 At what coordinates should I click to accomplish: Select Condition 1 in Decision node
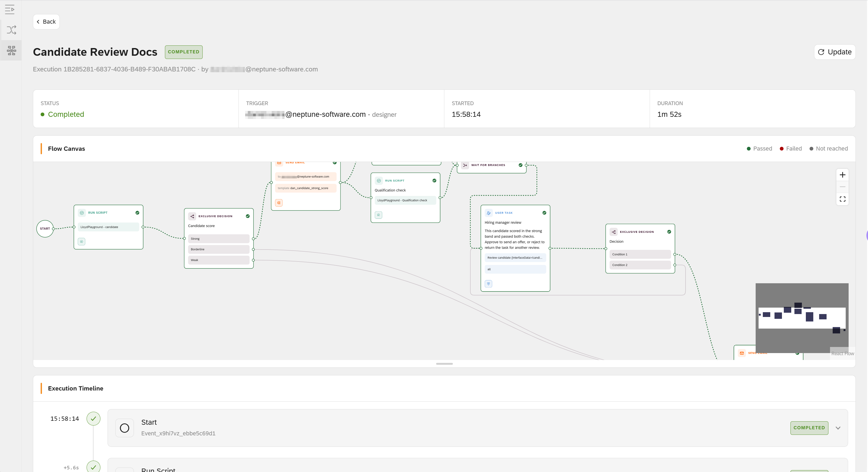(x=640, y=255)
